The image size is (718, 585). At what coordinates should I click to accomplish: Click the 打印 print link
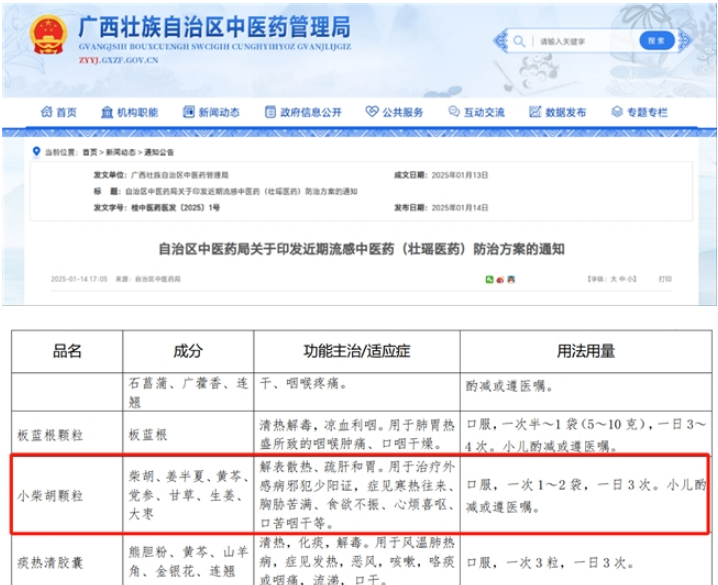(x=665, y=279)
